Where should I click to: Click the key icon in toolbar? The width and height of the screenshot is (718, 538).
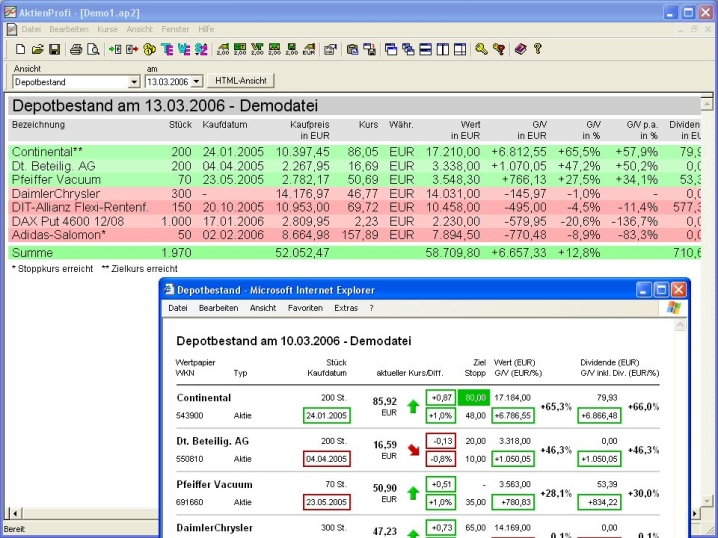(481, 48)
